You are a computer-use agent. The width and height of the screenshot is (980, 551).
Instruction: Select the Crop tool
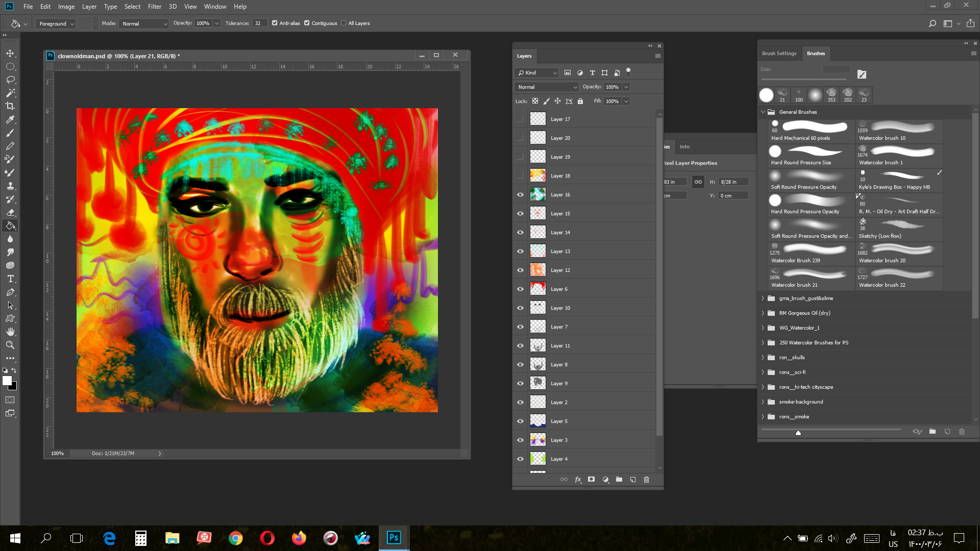pos(10,106)
